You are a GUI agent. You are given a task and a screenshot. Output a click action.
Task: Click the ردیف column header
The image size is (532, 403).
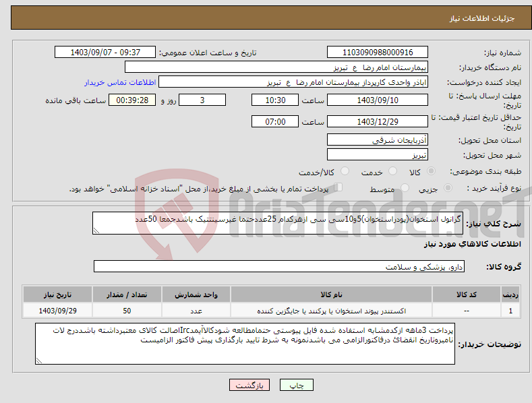[510, 294]
